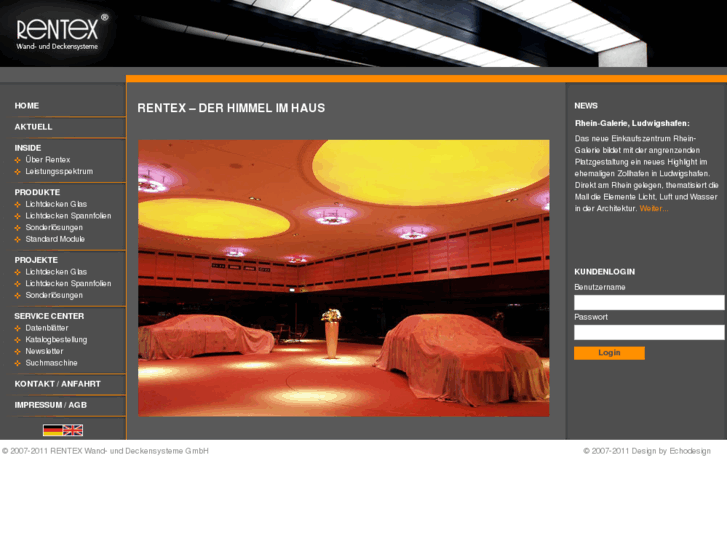Go to Über Rentex page
The image size is (727, 545).
pos(48,160)
